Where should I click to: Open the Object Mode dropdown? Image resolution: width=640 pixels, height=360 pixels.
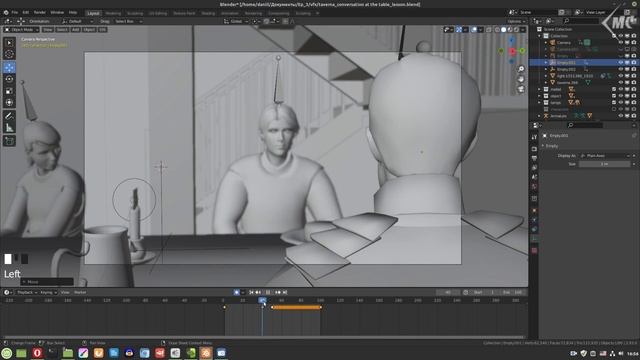(x=22, y=29)
